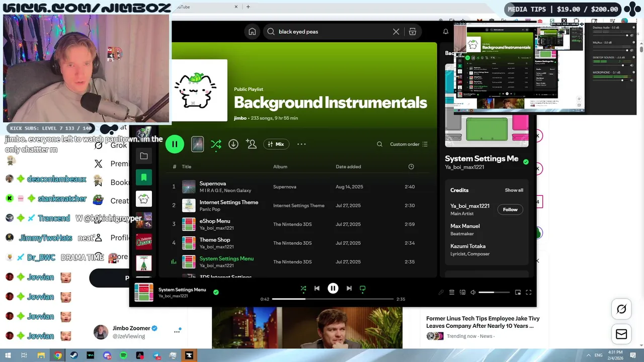Enter full screen player view
Image resolution: width=644 pixels, height=362 pixels.
coord(529,292)
